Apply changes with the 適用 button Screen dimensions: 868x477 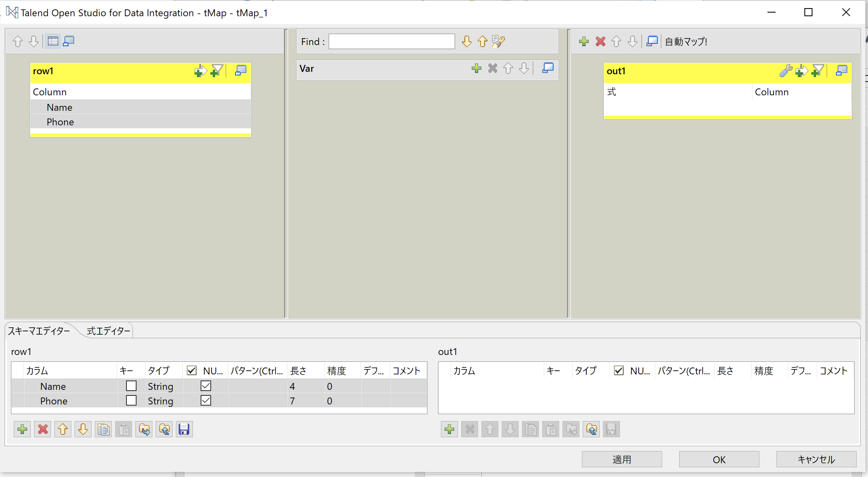[x=621, y=459]
